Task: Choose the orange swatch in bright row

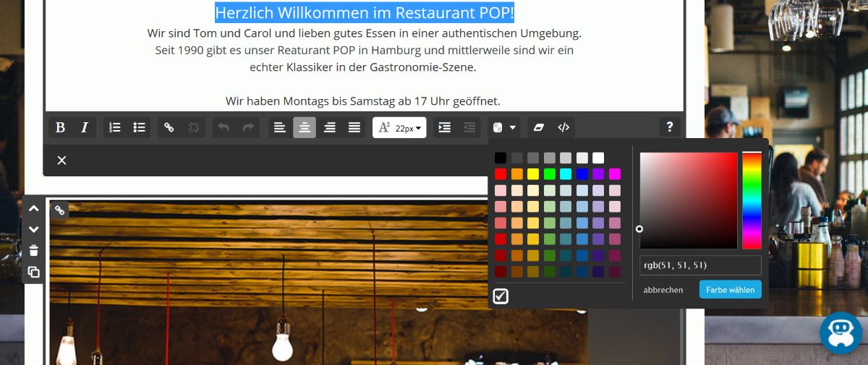Action: click(x=516, y=174)
